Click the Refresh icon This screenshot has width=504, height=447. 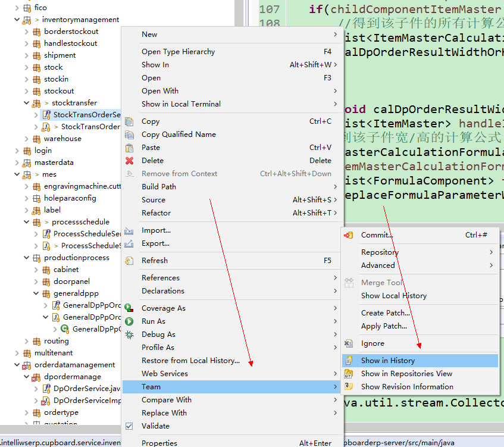129,261
